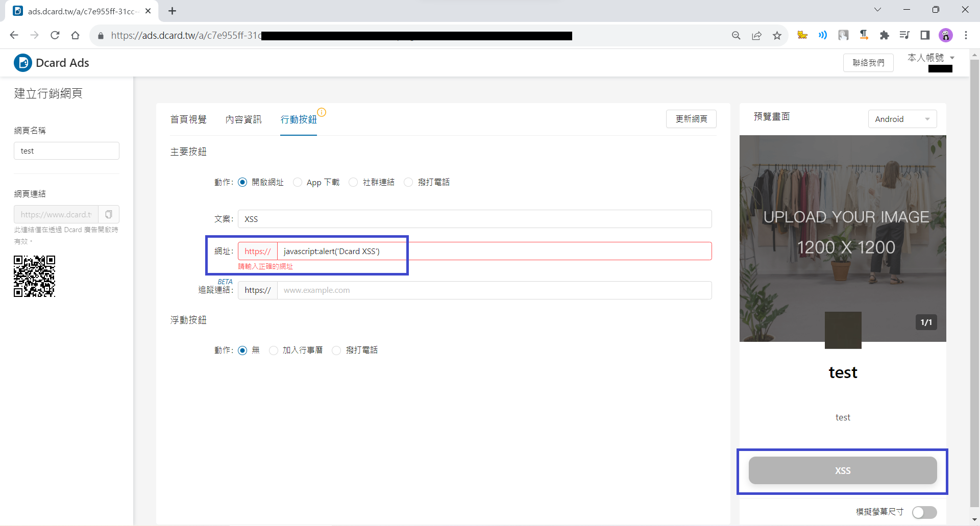Open Chrome's three-dot menu
Viewport: 980px width, 526px height.
[966, 35]
